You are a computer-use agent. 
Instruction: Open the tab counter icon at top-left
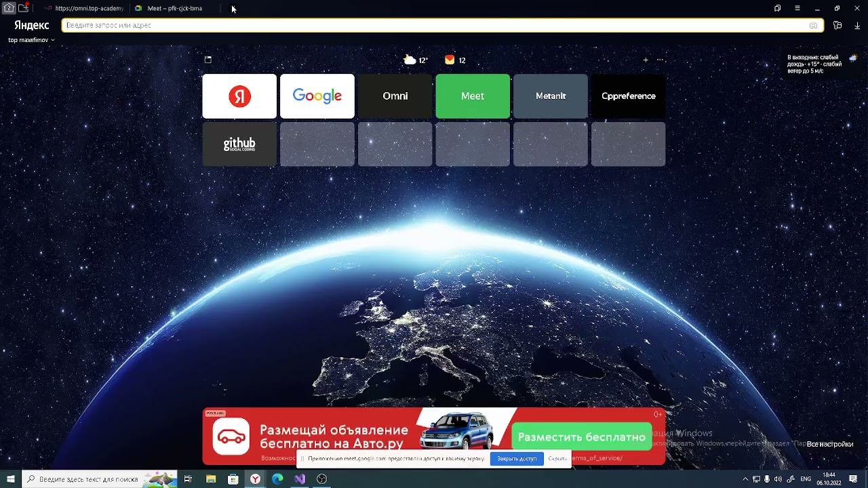click(x=9, y=8)
